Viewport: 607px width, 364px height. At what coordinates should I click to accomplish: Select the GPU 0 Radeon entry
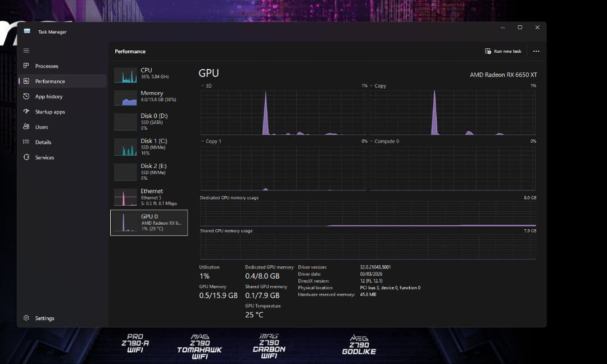tap(149, 222)
